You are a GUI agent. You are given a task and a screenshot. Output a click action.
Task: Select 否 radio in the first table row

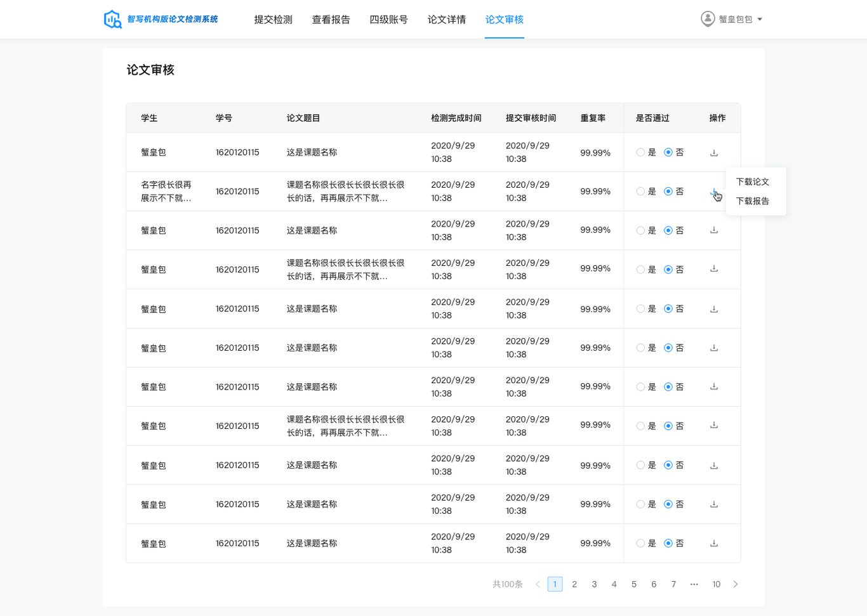[x=668, y=152]
